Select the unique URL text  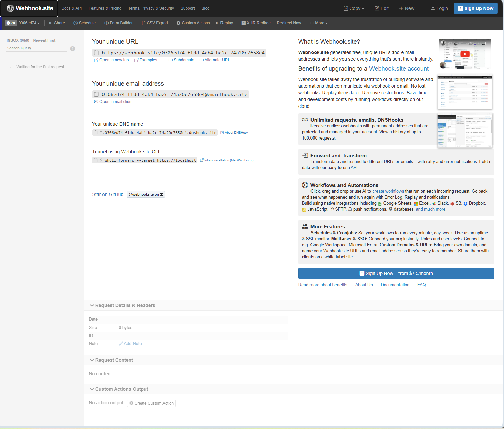pyautogui.click(x=183, y=53)
